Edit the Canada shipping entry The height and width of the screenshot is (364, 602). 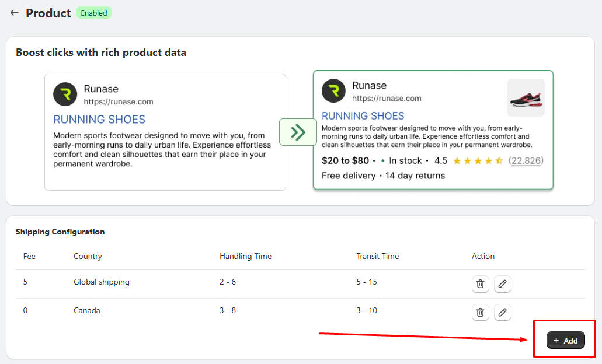(502, 312)
